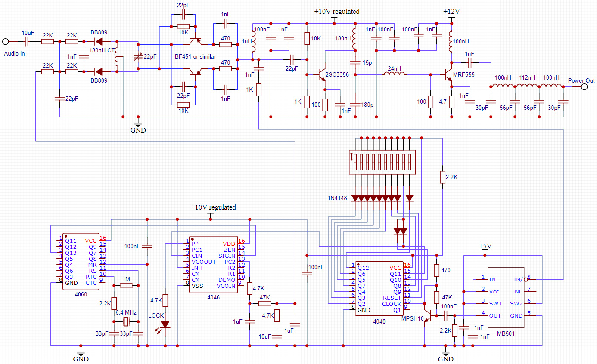Click the 'VCOOUT' pin label on 4046

click(204, 262)
